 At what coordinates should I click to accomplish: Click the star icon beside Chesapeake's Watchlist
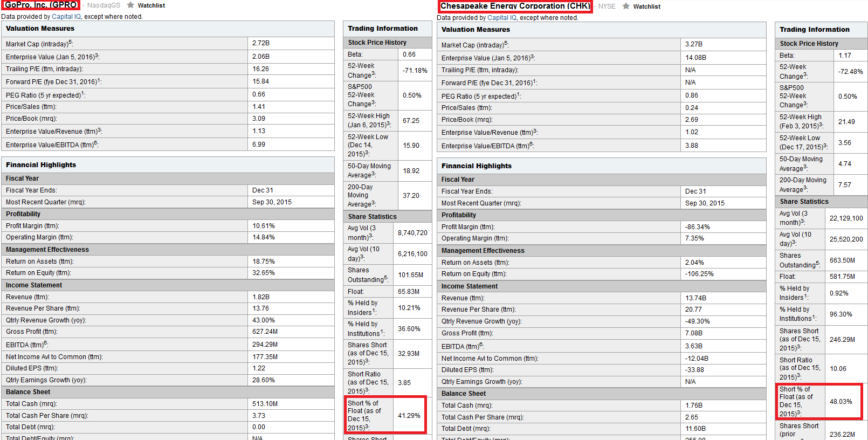pos(626,6)
